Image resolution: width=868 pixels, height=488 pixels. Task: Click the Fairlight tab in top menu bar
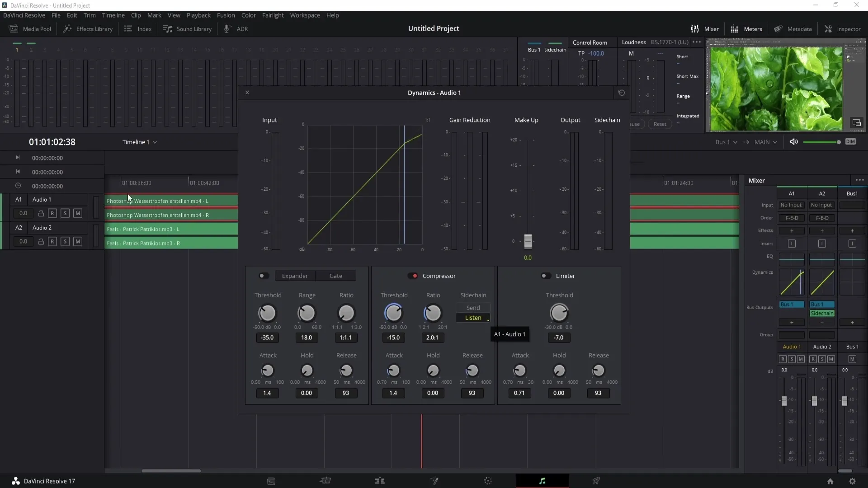pos(274,15)
